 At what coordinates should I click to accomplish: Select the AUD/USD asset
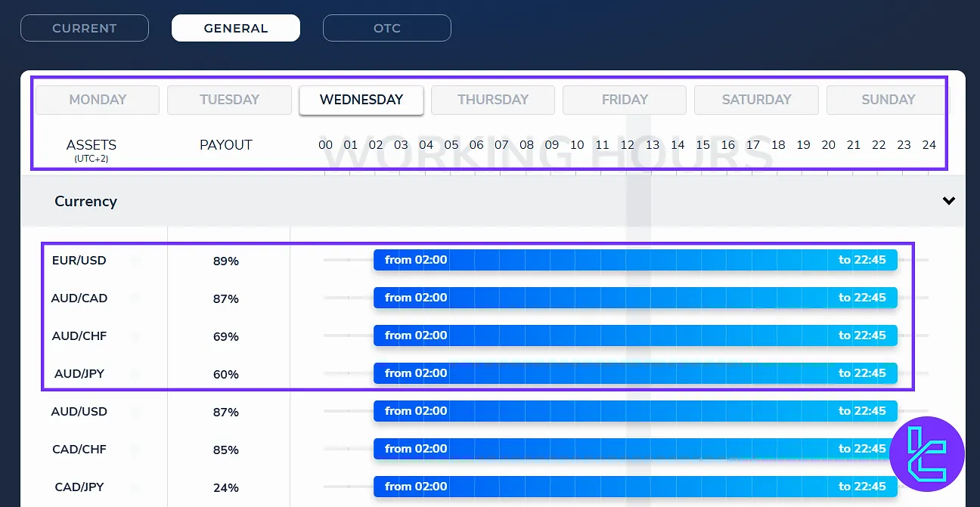(79, 412)
